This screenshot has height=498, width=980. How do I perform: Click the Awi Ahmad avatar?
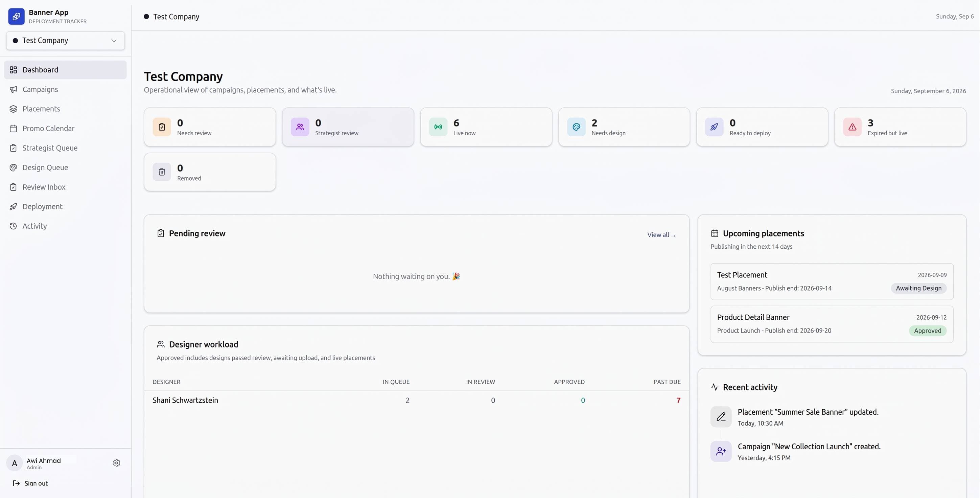point(15,463)
